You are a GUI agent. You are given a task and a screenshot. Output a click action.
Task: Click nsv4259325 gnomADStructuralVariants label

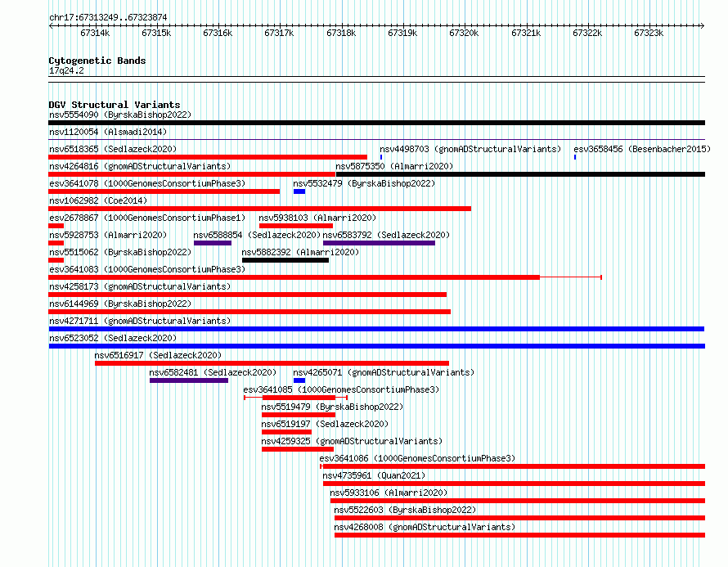click(x=352, y=441)
